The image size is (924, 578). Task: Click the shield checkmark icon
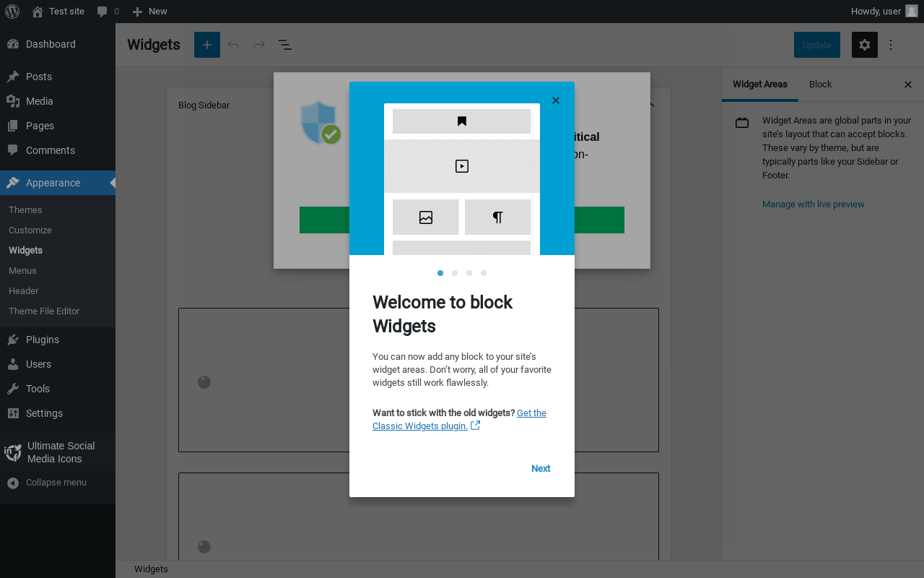click(321, 123)
